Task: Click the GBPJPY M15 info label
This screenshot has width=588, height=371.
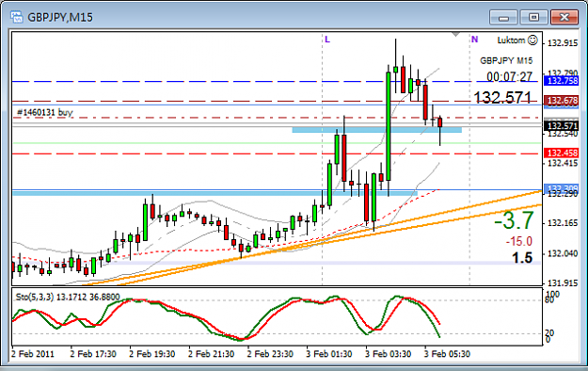Action: [x=506, y=61]
